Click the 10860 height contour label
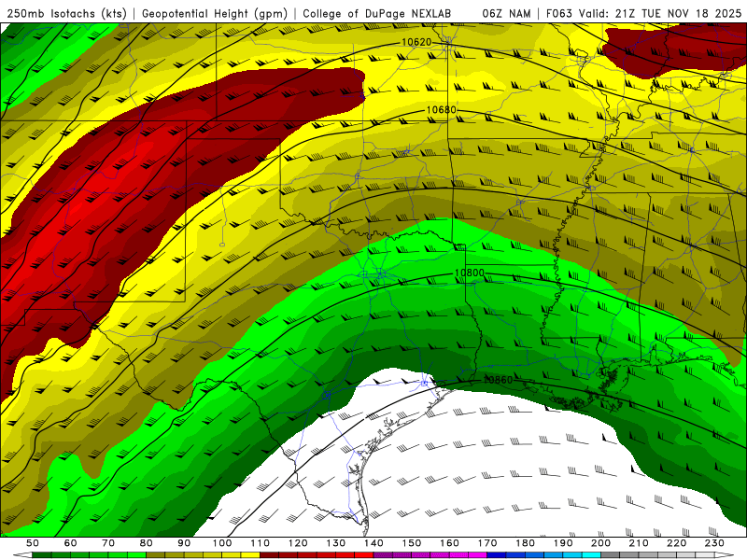Viewport: 747px width, 560px height. tap(498, 380)
